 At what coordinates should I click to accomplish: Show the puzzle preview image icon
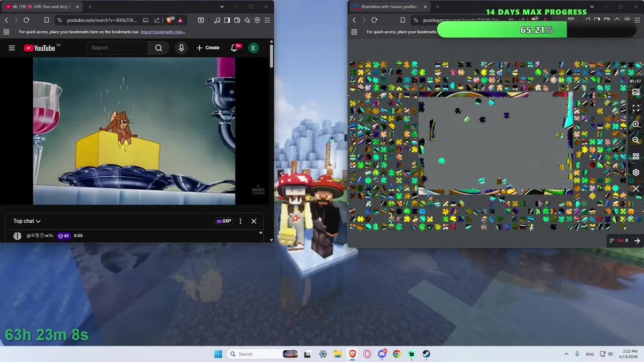(x=636, y=93)
